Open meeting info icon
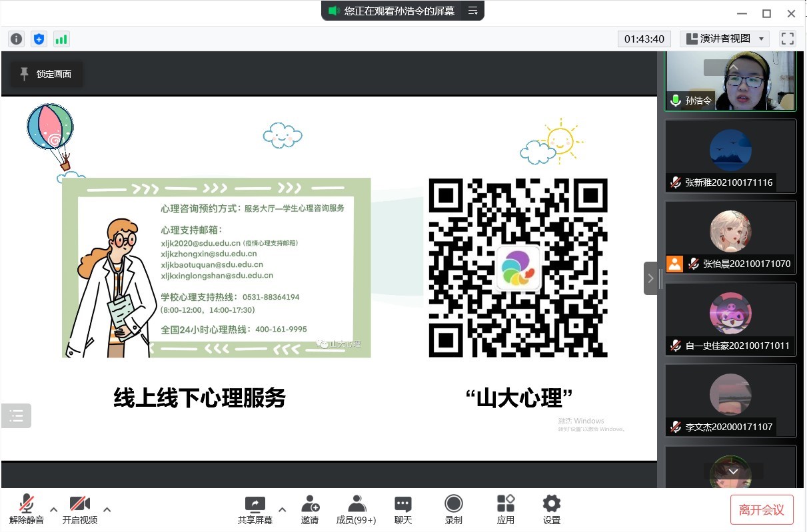The width and height of the screenshot is (807, 532). point(16,39)
